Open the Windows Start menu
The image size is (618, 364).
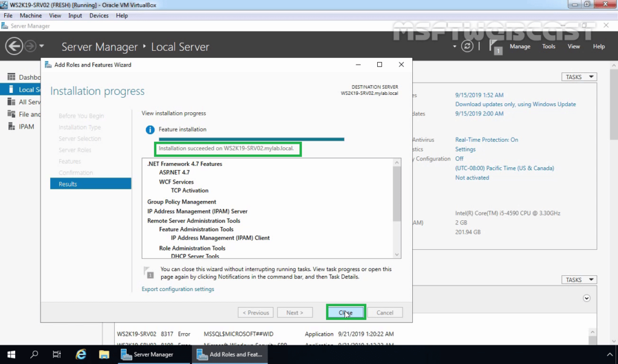[11, 354]
